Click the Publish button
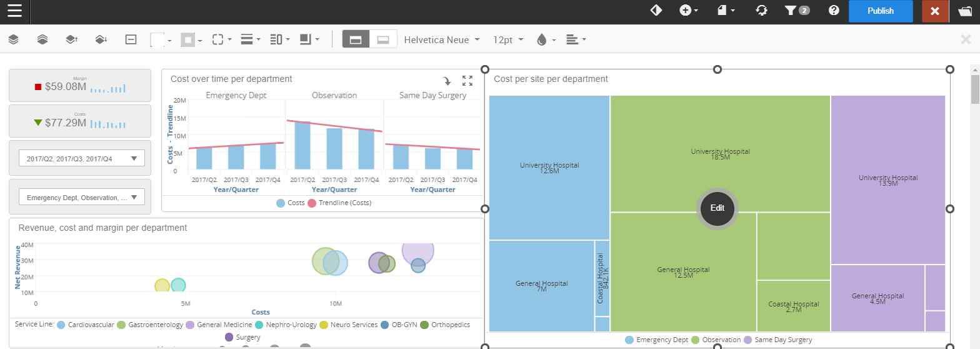980x349 pixels. pyautogui.click(x=880, y=11)
